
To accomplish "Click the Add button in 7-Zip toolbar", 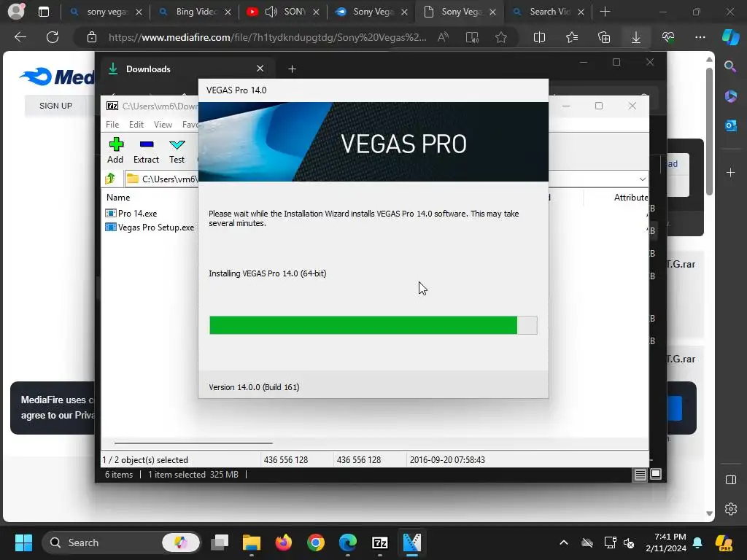I will point(115,150).
